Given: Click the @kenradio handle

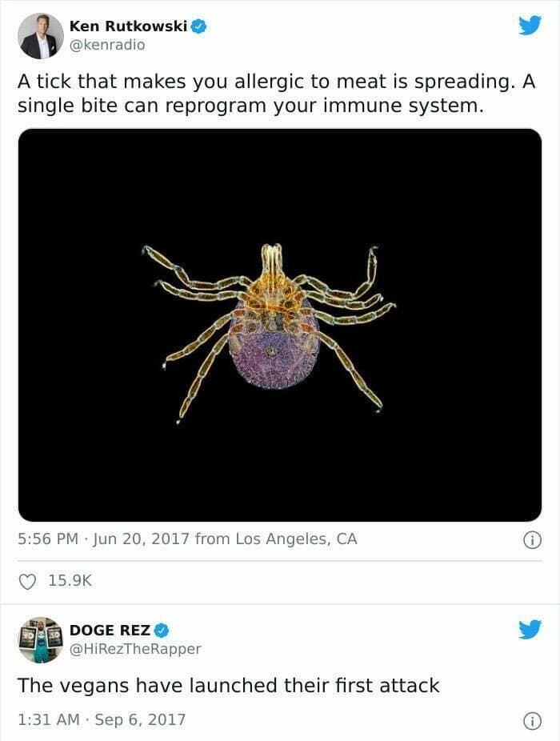Looking at the screenshot, I should (107, 45).
